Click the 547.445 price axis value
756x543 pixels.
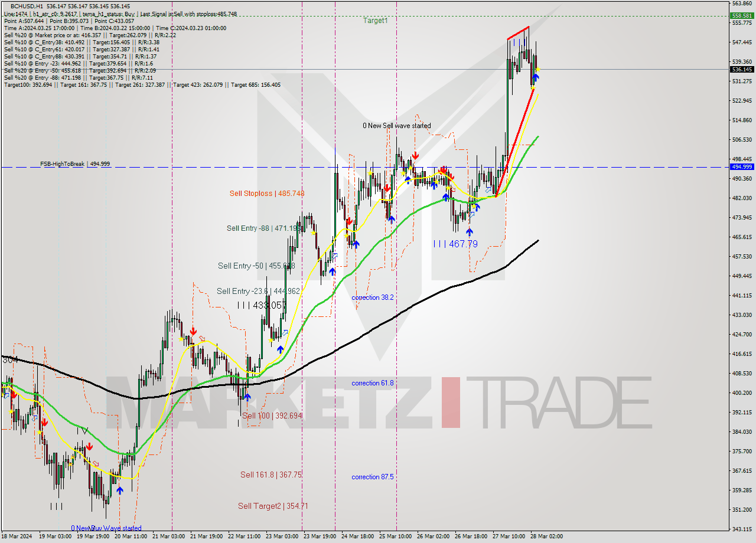pyautogui.click(x=742, y=42)
